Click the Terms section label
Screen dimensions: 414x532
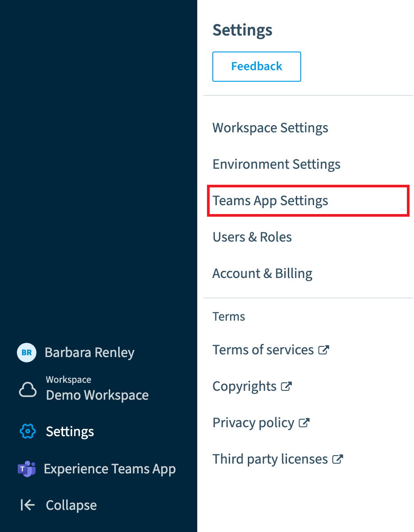[x=229, y=317]
